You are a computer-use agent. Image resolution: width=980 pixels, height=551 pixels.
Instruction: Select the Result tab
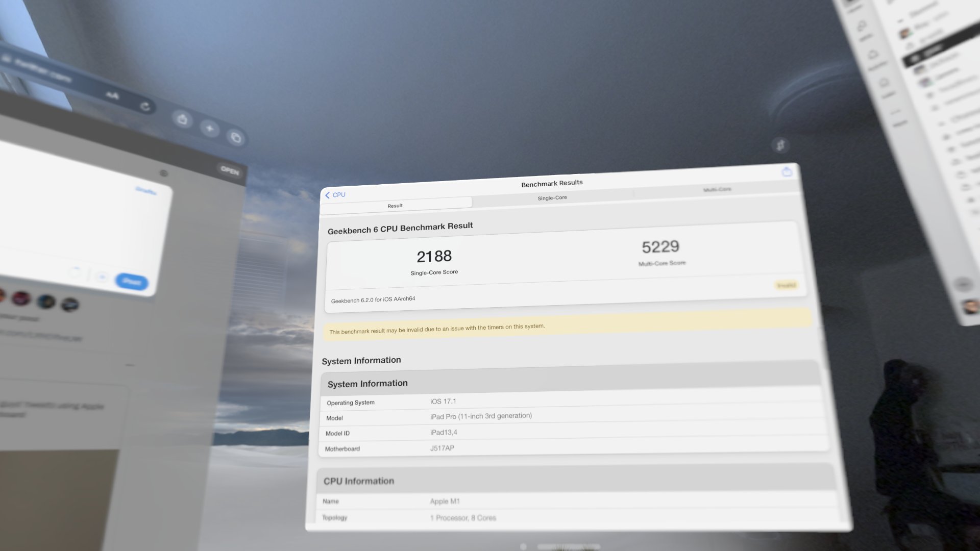[395, 206]
